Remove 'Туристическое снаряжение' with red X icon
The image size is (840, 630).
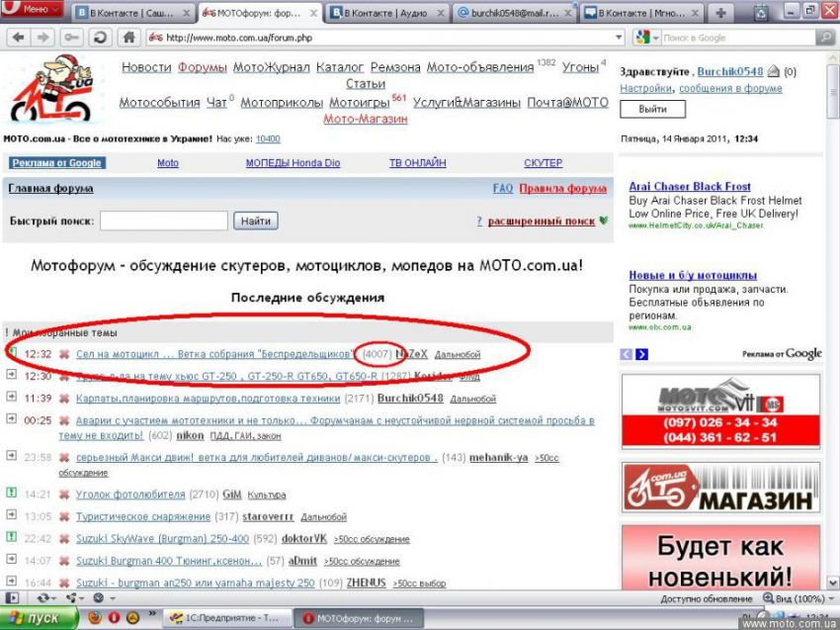point(64,517)
